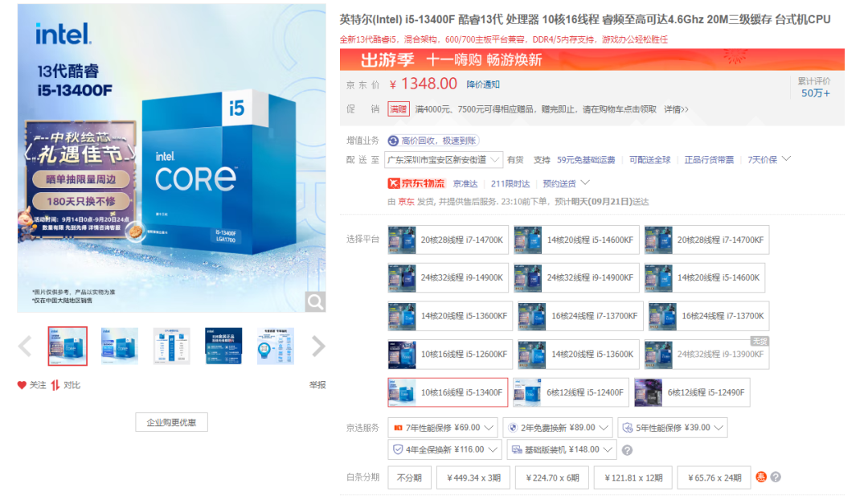Screen dimensions: 868x496
Task: Select ¥224.70 x 6期 installment
Action: (x=552, y=478)
